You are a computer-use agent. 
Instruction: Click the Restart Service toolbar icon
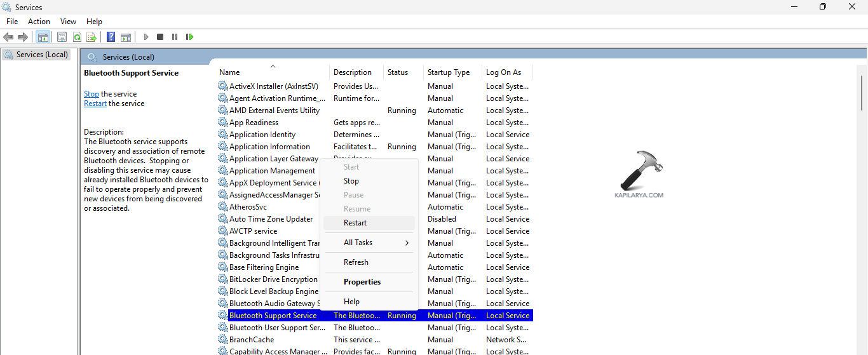point(189,37)
